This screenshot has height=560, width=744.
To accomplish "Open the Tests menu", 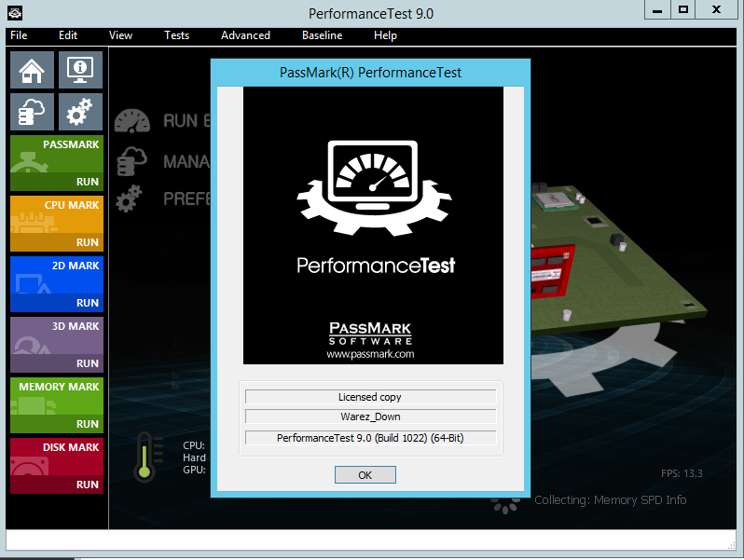I will coord(176,35).
